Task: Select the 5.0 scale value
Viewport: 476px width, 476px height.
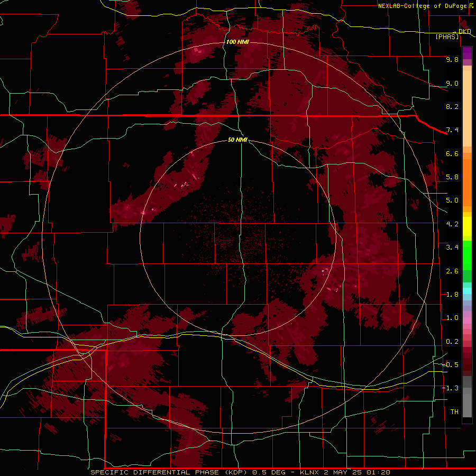Action: 452,200
